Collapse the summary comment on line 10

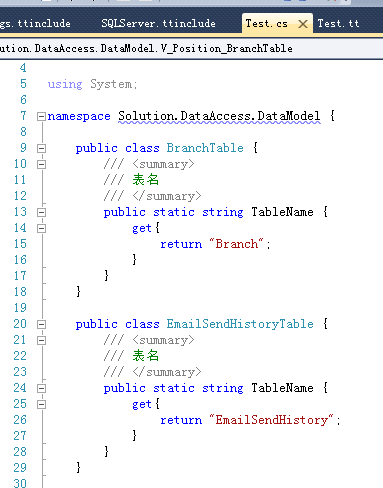pos(41,164)
